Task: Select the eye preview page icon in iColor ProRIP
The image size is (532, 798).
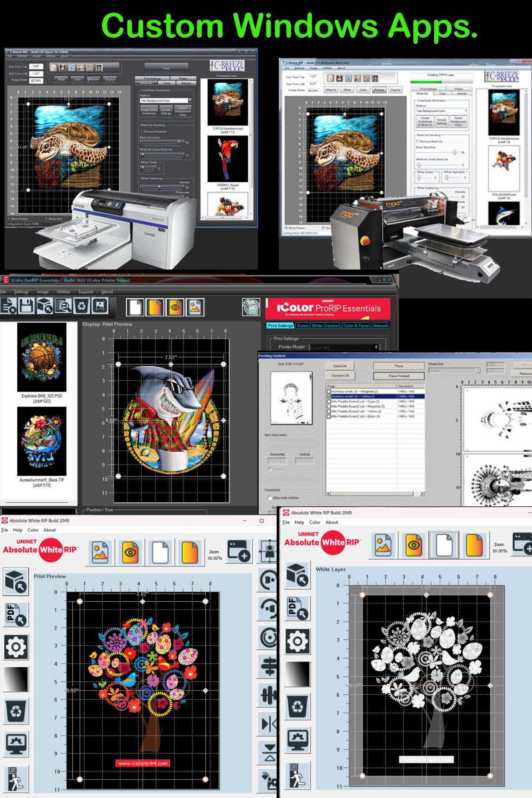Action: pos(175,307)
